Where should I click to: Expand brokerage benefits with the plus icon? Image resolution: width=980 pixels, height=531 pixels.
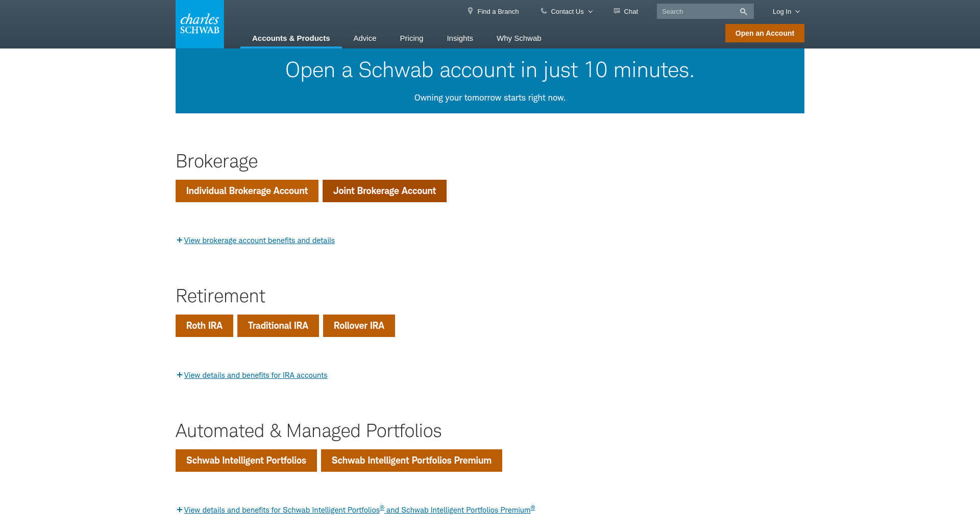[180, 240]
